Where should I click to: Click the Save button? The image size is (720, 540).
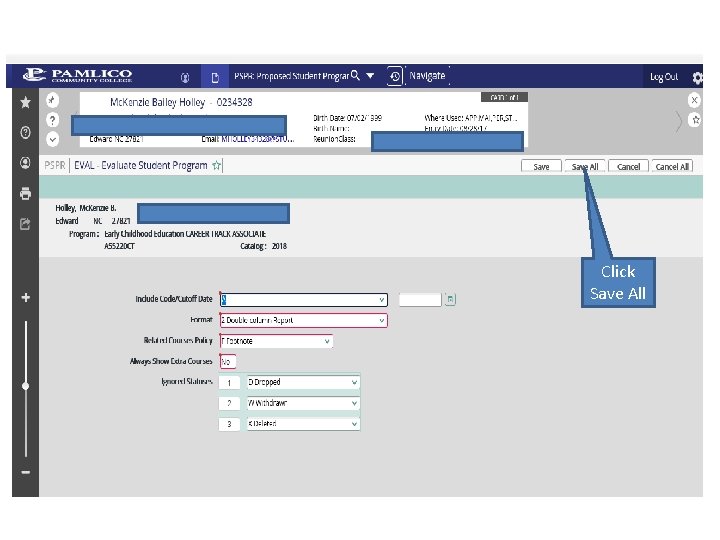click(541, 166)
